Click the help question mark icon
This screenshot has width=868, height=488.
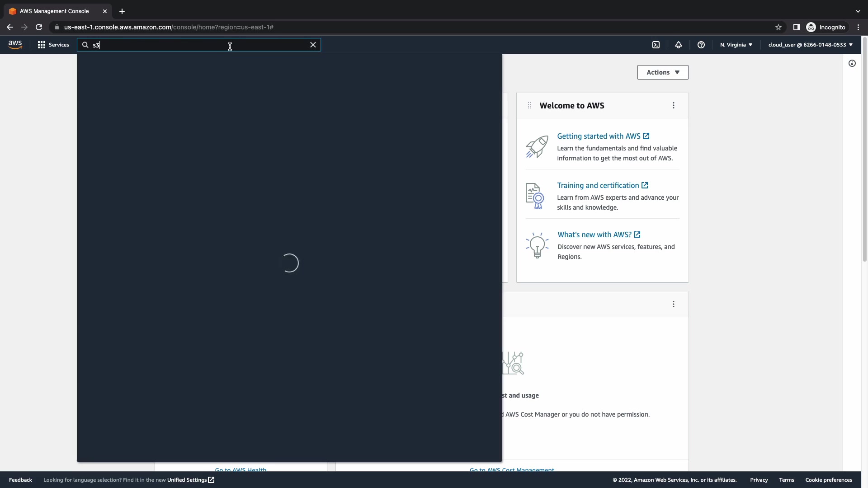(701, 45)
